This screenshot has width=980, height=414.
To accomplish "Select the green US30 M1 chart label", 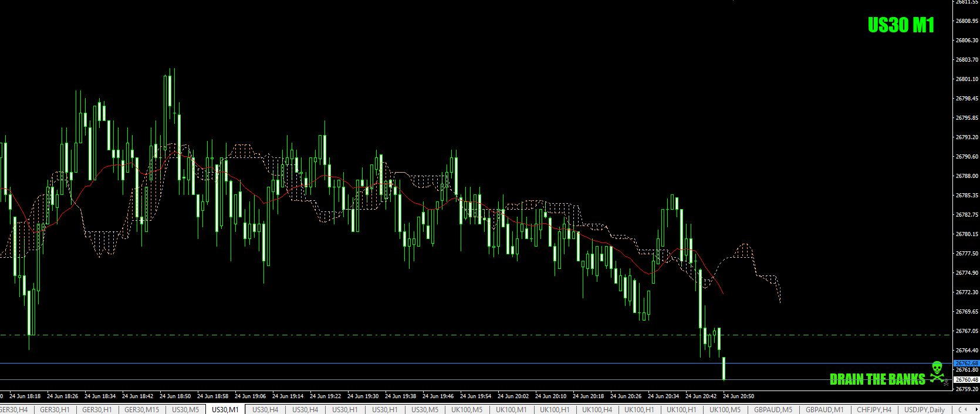I will pos(901,25).
